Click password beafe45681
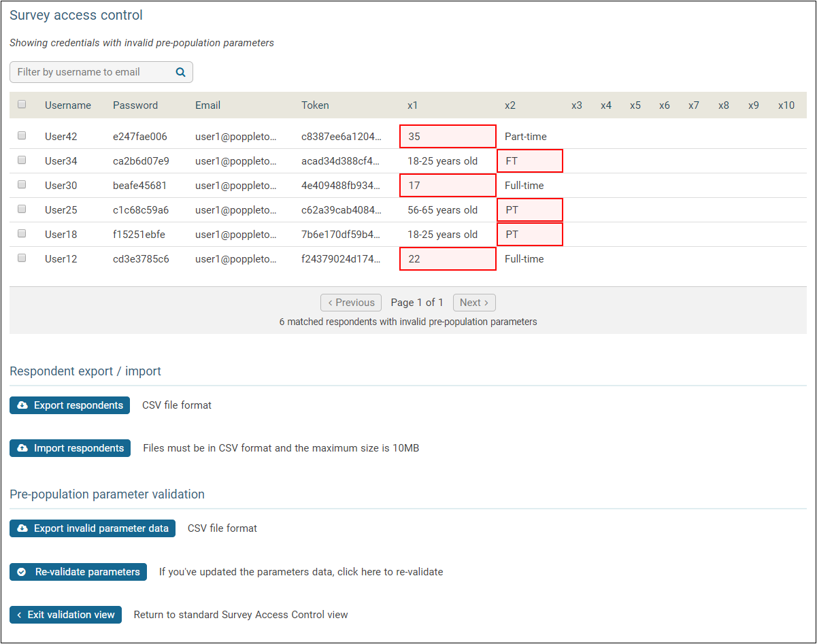This screenshot has width=817, height=644. coord(140,186)
